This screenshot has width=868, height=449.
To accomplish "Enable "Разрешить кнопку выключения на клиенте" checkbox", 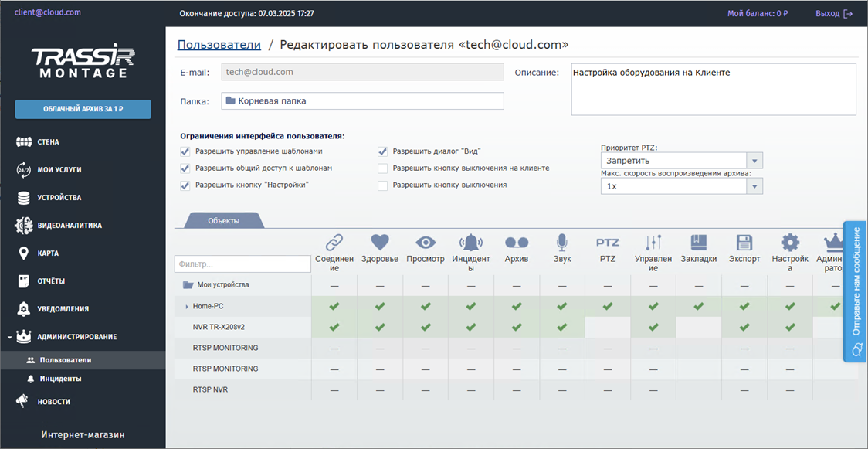I will [x=383, y=168].
